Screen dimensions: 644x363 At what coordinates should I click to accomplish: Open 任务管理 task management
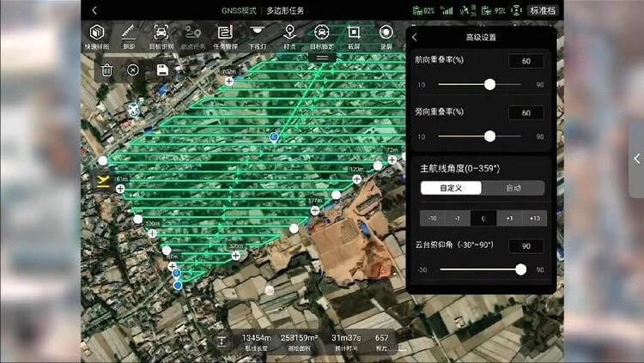pos(225,35)
